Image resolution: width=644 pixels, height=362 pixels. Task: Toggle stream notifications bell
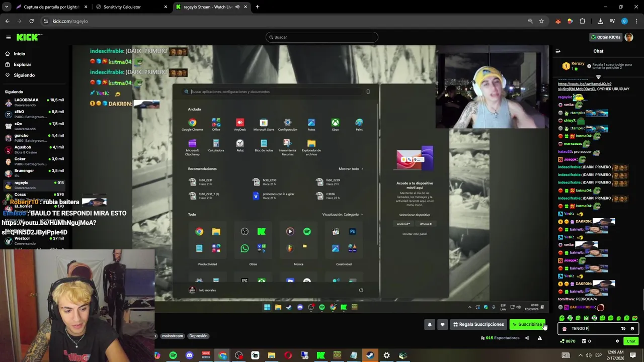430,325
